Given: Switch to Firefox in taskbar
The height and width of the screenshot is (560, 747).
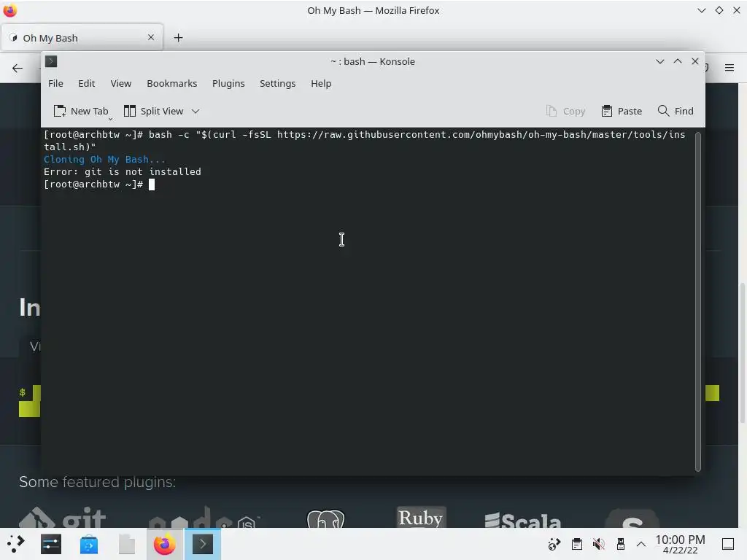Looking at the screenshot, I should pos(164,544).
